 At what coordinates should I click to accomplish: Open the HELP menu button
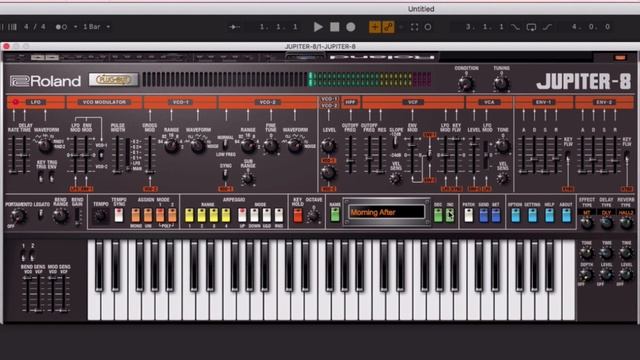549,215
